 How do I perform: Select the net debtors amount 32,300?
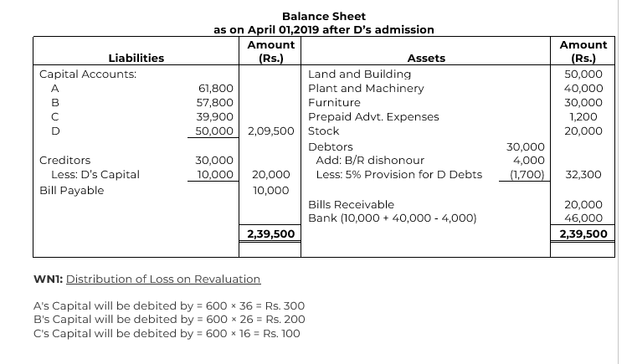tap(583, 175)
